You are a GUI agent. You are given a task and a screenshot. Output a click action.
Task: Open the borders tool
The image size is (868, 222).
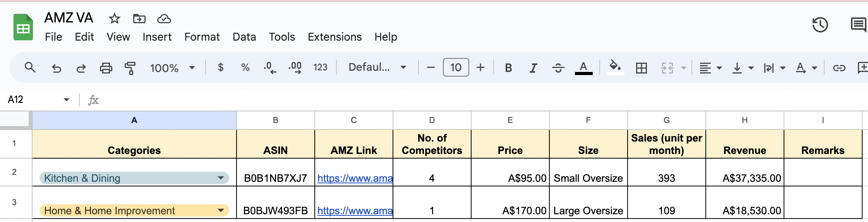(x=641, y=68)
